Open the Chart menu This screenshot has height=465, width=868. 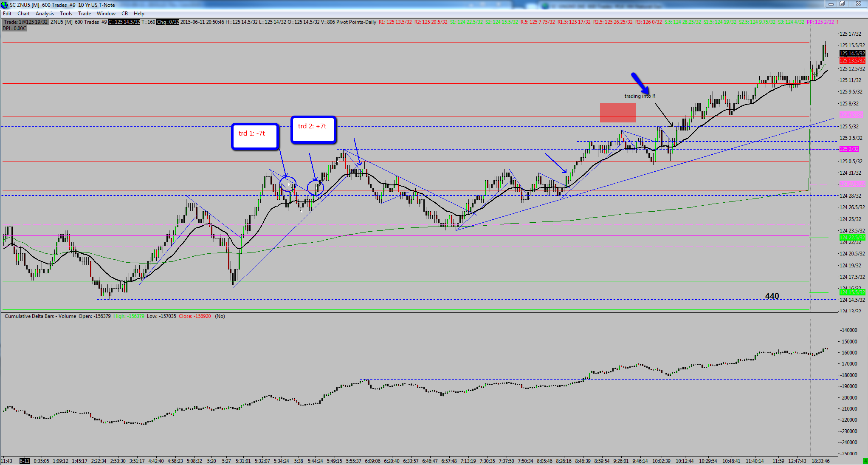24,14
